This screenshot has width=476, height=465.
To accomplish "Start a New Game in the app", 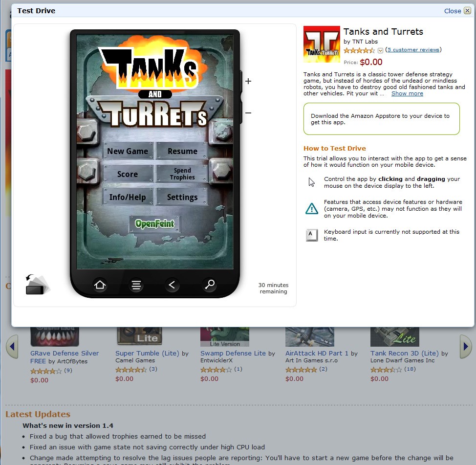I will click(128, 151).
